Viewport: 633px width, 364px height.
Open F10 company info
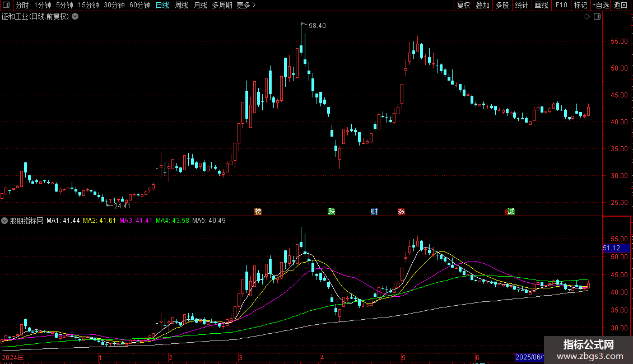pos(561,5)
